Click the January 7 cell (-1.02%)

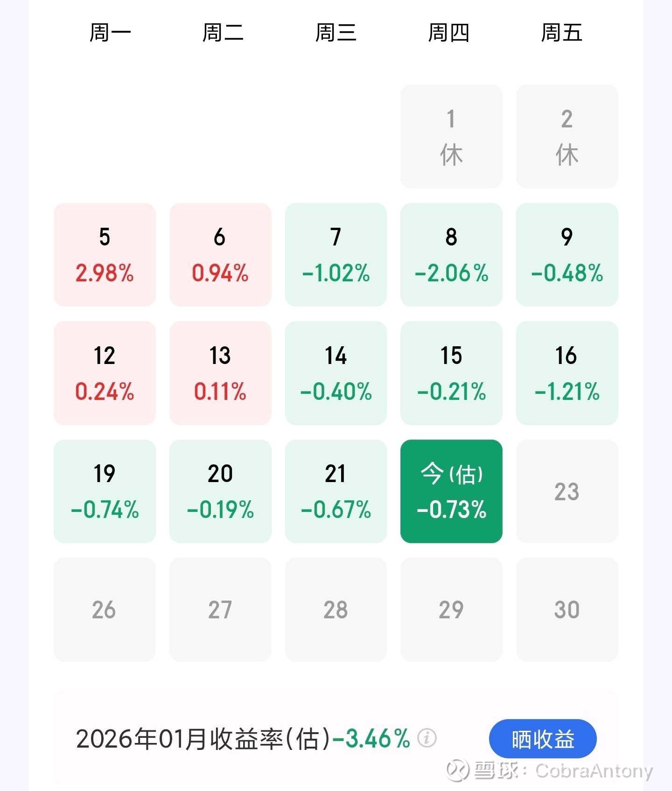[x=336, y=255]
